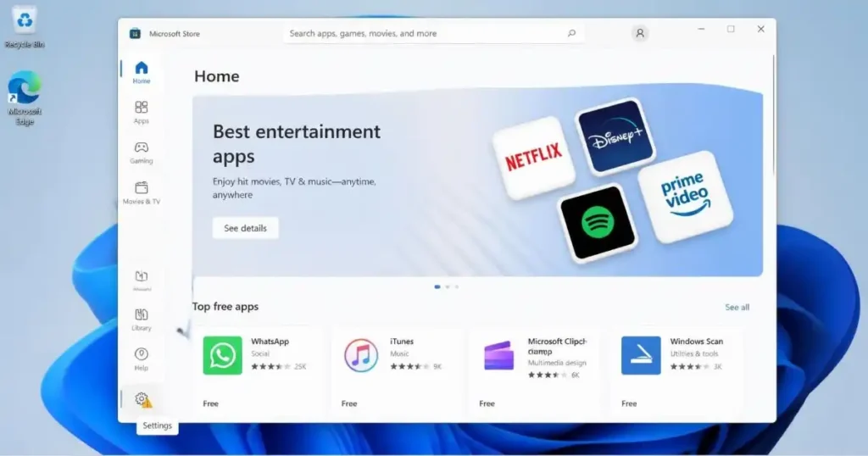Viewport: 868px width, 456px height.
Task: Click the iTunes app title
Action: pyautogui.click(x=401, y=342)
